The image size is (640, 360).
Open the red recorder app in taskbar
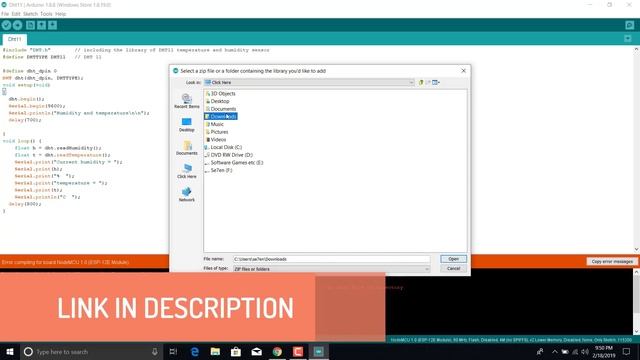click(298, 351)
